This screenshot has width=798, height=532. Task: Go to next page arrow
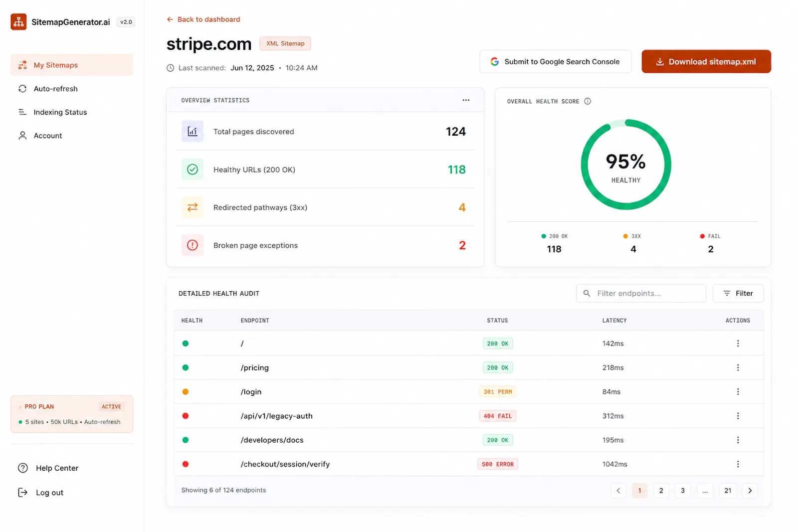point(750,491)
